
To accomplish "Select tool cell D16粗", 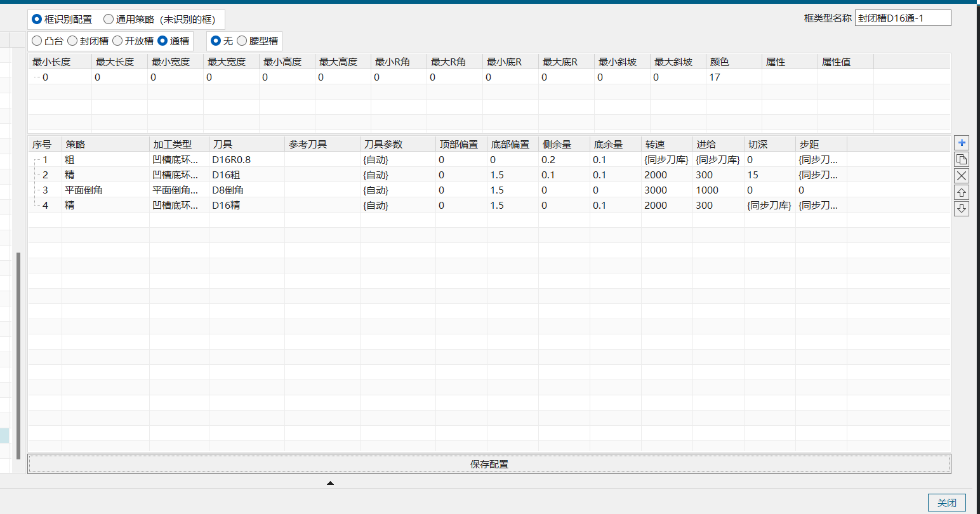I will pyautogui.click(x=247, y=175).
